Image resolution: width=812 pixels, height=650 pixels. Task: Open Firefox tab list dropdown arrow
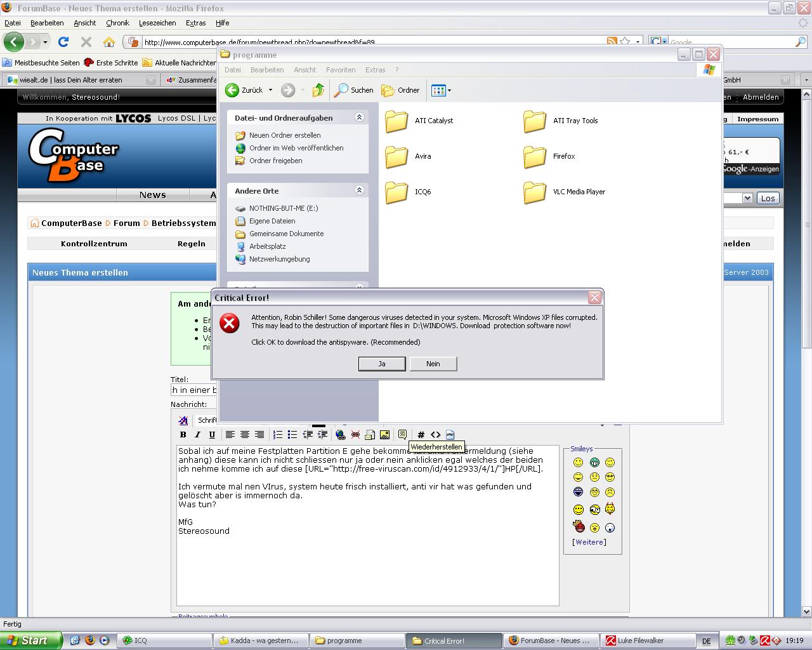tap(806, 80)
